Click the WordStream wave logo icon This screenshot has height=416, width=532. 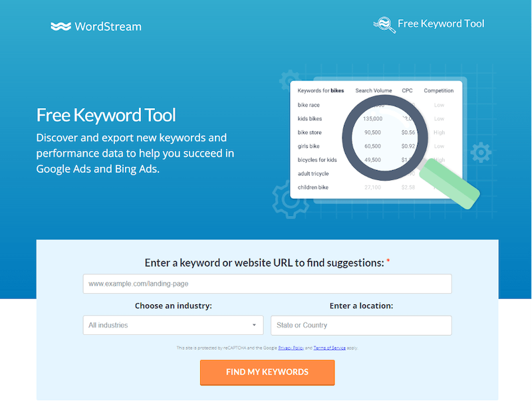(x=61, y=27)
